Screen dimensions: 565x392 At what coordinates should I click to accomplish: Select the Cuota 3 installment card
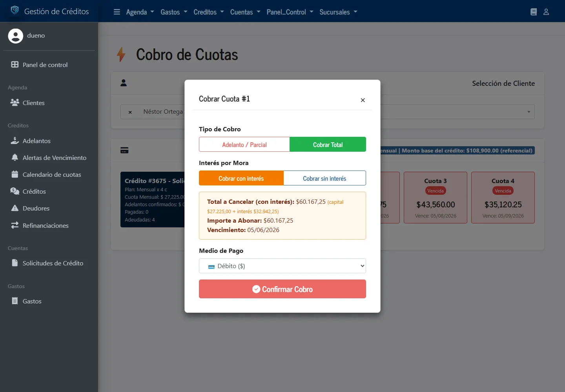[436, 198]
